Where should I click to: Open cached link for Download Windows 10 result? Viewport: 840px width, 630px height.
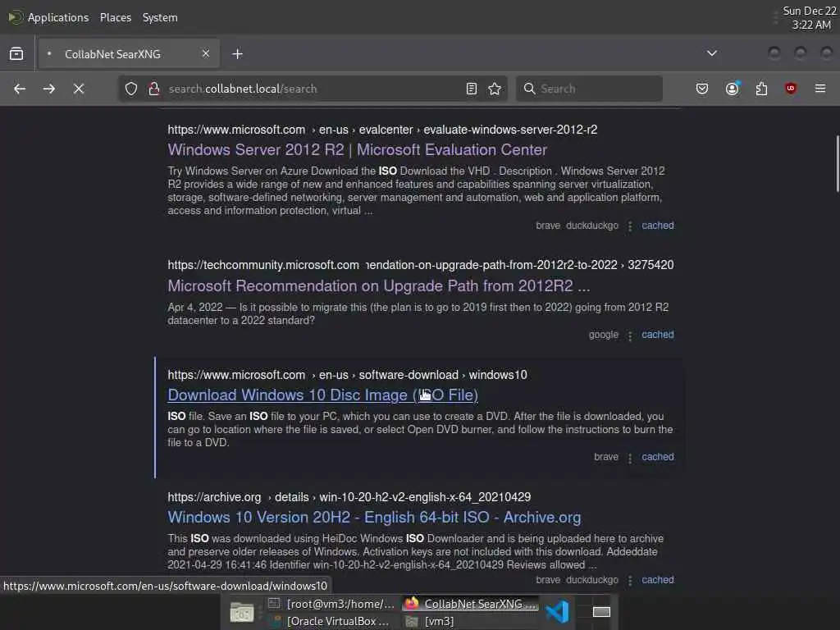pos(658,457)
